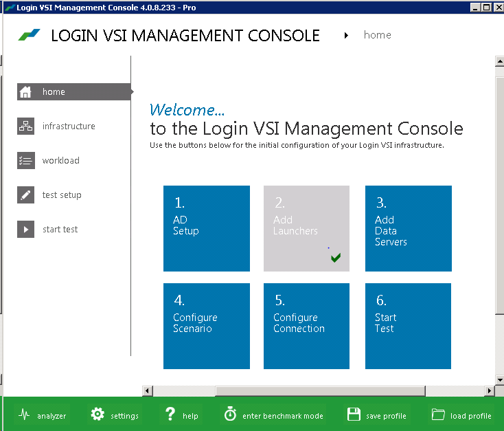Click the infrastructure network icon
The width and height of the screenshot is (504, 431).
point(25,126)
